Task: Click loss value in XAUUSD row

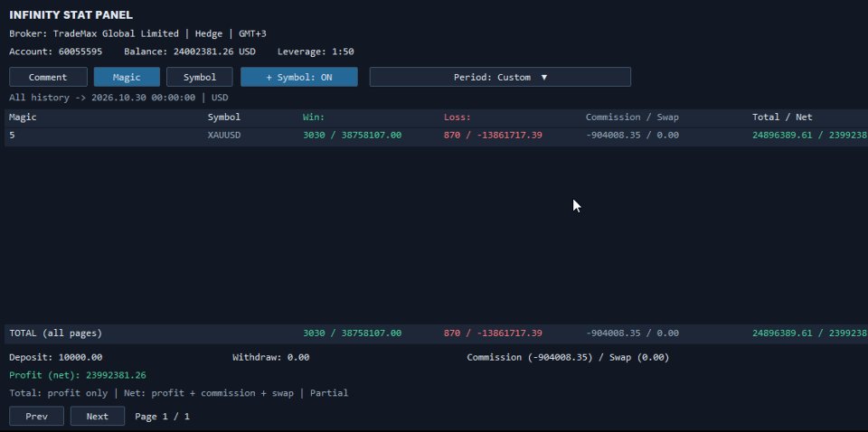Action: (493, 135)
